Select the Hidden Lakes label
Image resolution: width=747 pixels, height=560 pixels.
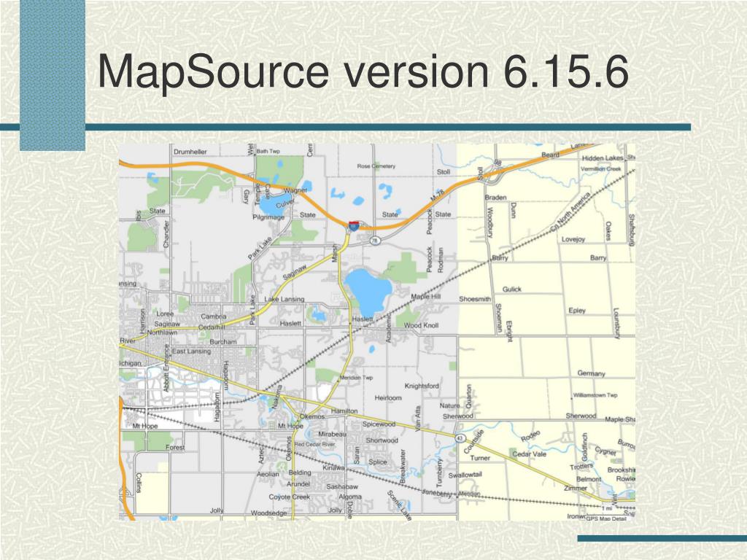pos(602,158)
